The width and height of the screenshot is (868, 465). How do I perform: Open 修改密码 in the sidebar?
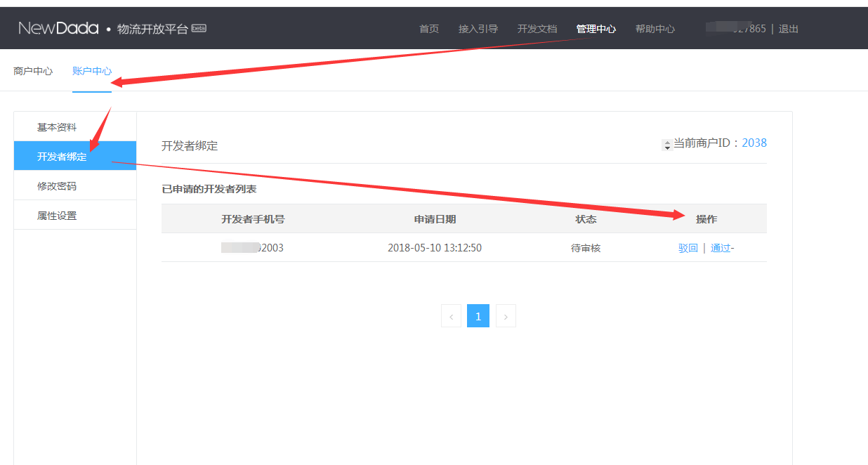(57, 186)
